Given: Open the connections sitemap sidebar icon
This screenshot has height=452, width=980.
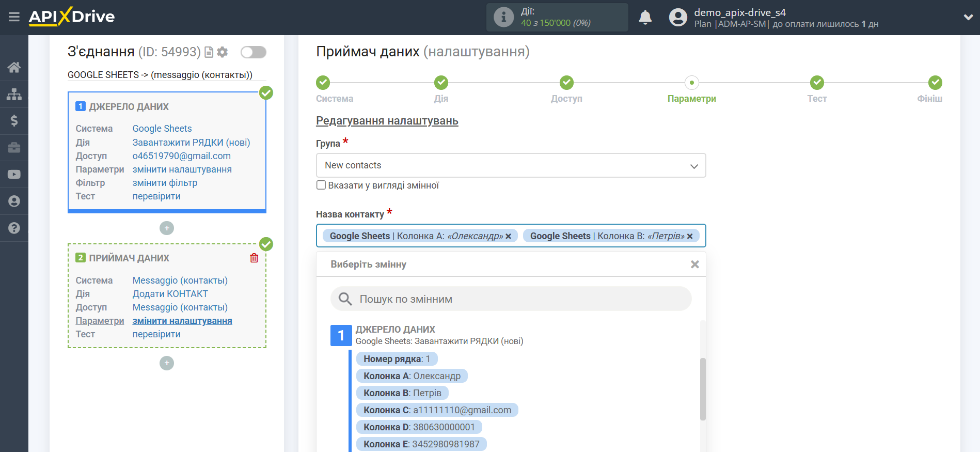Looking at the screenshot, I should pos(14,94).
